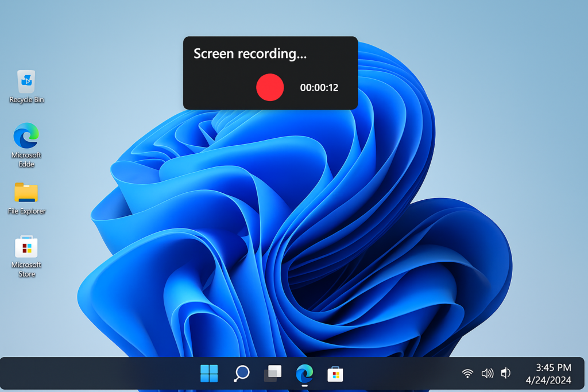Open the 3:45 PM clock flyout
588x392 pixels.
(553, 367)
